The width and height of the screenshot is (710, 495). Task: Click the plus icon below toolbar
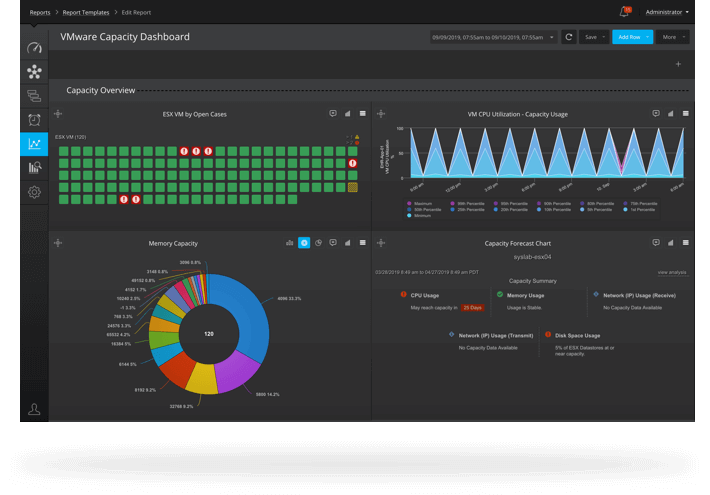[x=678, y=64]
